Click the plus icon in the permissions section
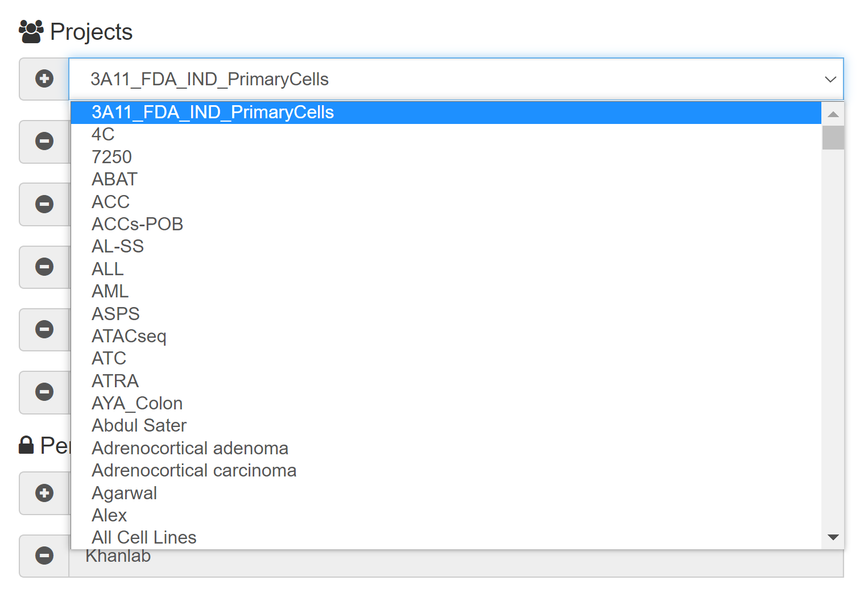This screenshot has width=868, height=601. click(44, 493)
